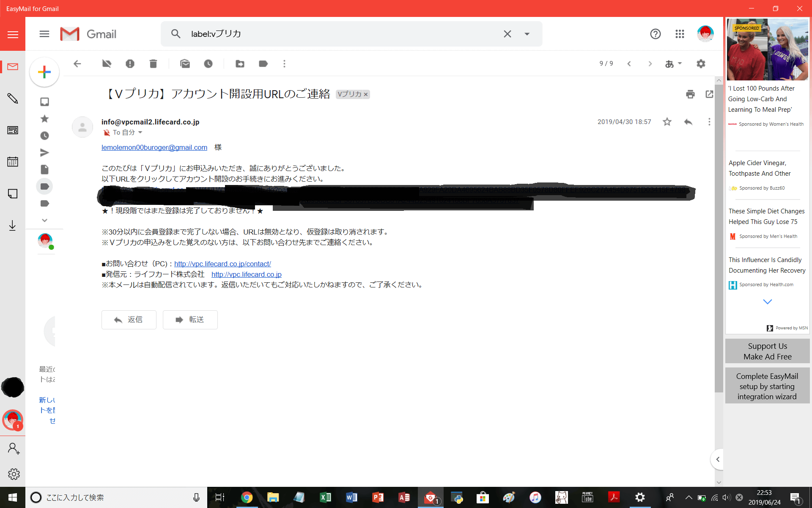Open Snoozed in Gmail sidebar
Viewport: 812px width, 508px height.
pos(44,135)
